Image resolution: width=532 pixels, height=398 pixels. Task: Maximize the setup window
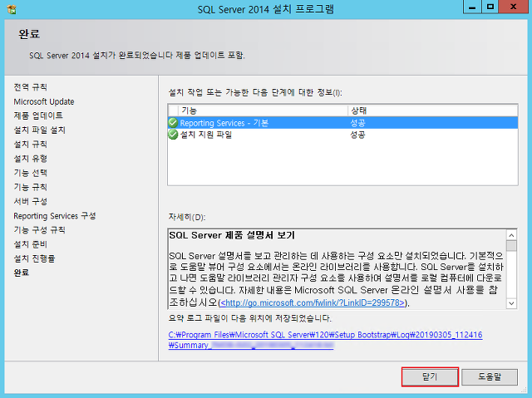coord(490,7)
